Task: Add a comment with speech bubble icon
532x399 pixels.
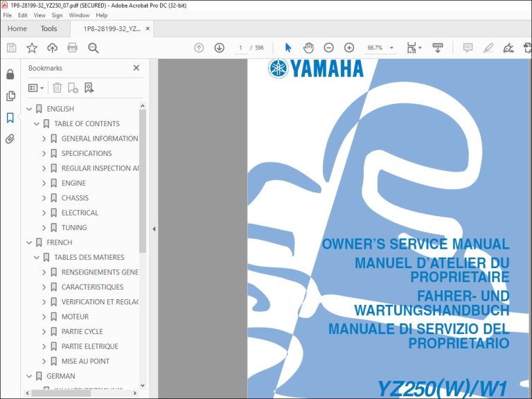Action: (468, 48)
